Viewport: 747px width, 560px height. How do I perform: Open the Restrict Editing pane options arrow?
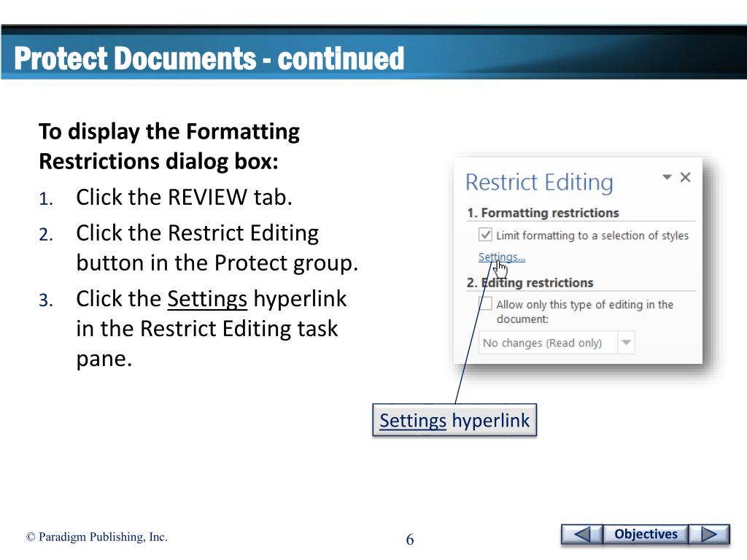(667, 177)
